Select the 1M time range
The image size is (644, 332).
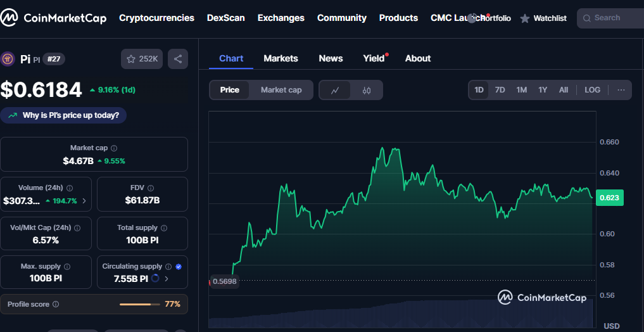[x=522, y=89]
